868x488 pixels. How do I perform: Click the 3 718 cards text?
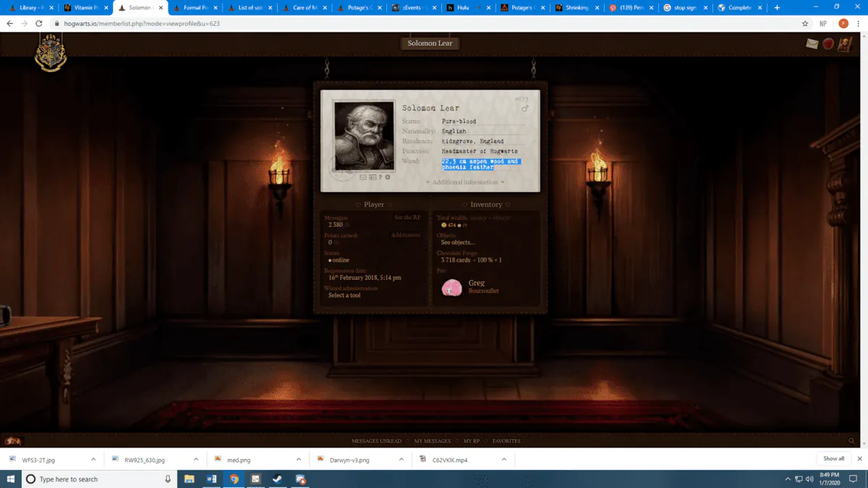tap(456, 260)
